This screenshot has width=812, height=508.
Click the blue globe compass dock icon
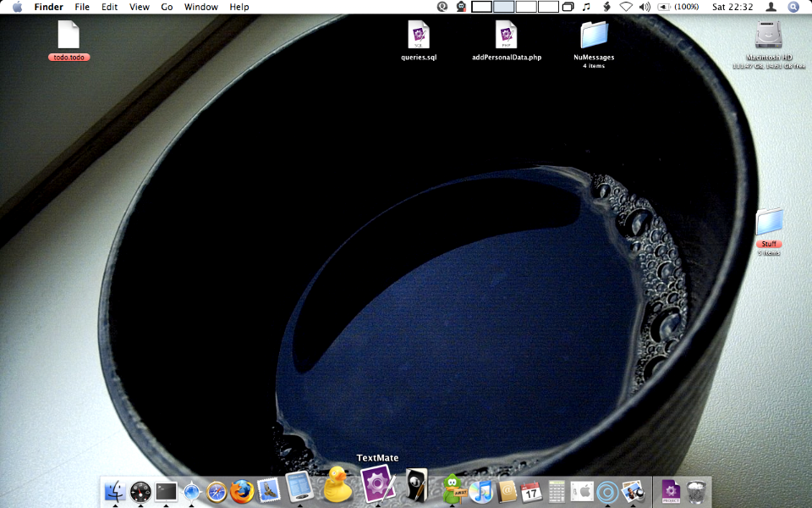tap(192, 491)
